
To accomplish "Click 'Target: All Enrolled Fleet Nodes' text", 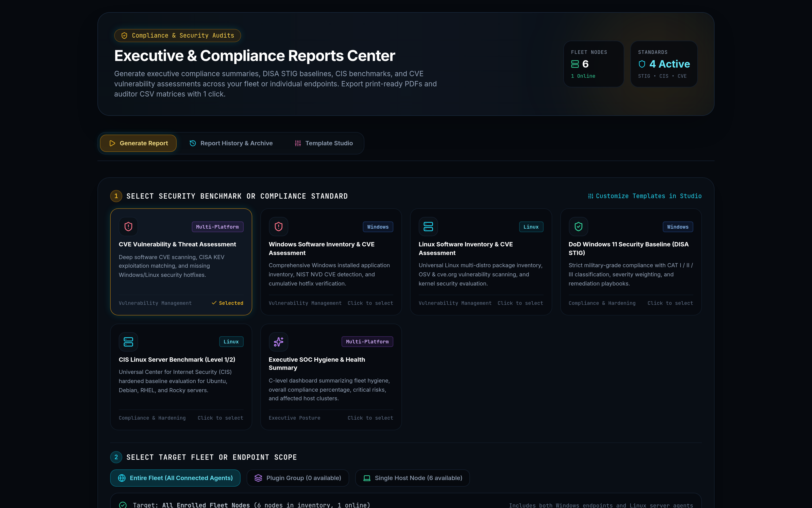I will coord(191,505).
